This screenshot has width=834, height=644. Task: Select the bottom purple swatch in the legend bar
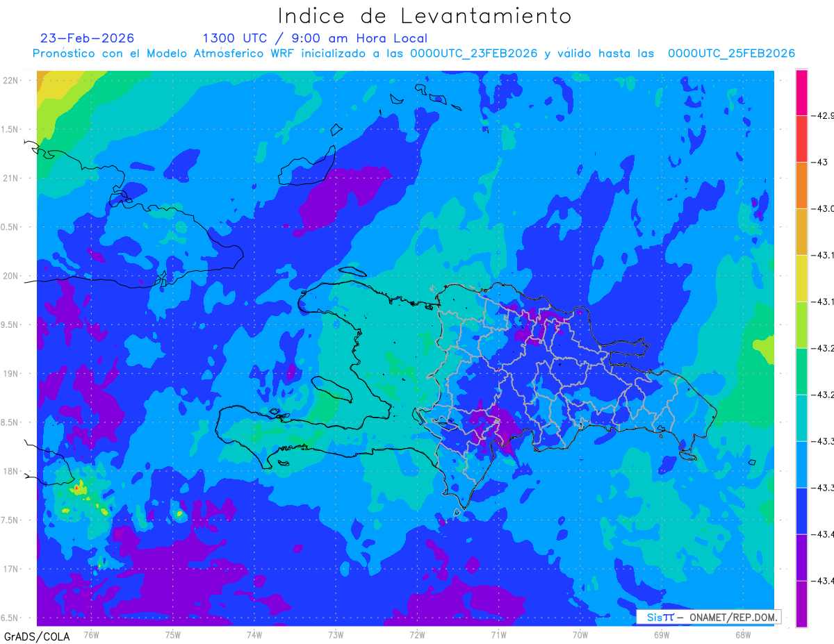pos(801,604)
